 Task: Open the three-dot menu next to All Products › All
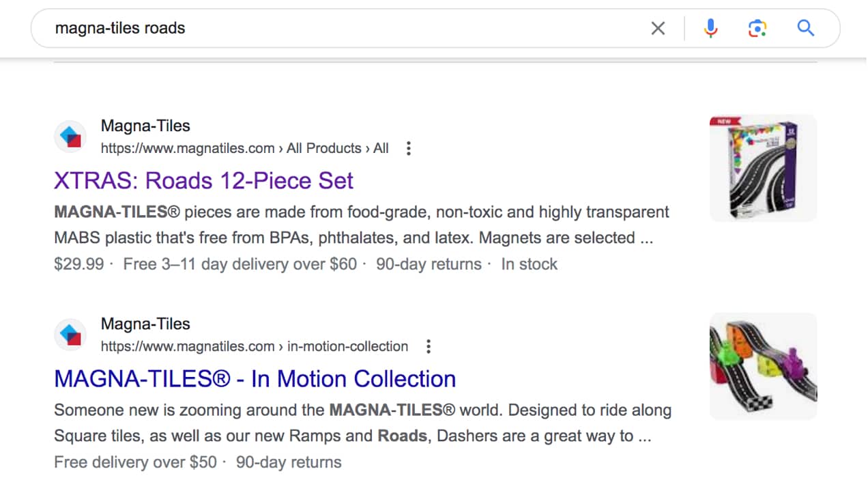[x=409, y=148]
